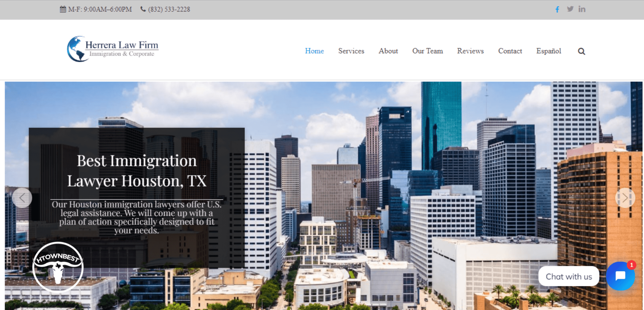Click the Houston immigration lawyers description paragraph
Screen dimensions: 644x310
click(x=136, y=217)
